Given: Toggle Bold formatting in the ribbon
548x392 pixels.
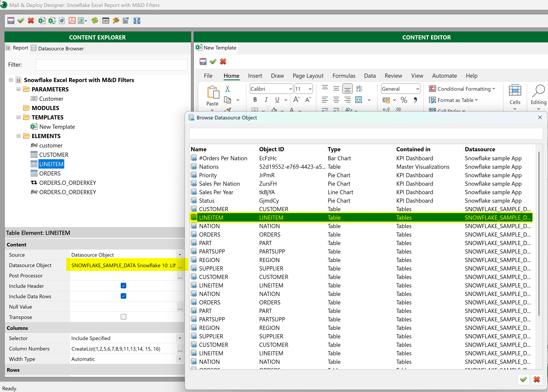Looking at the screenshot, I should point(255,100).
